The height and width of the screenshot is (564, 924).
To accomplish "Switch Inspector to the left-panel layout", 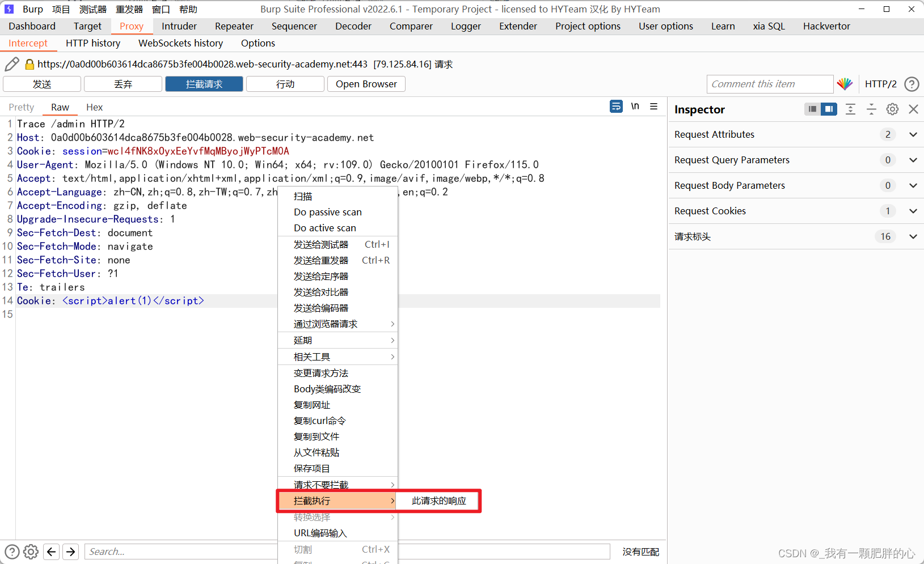I will point(812,109).
